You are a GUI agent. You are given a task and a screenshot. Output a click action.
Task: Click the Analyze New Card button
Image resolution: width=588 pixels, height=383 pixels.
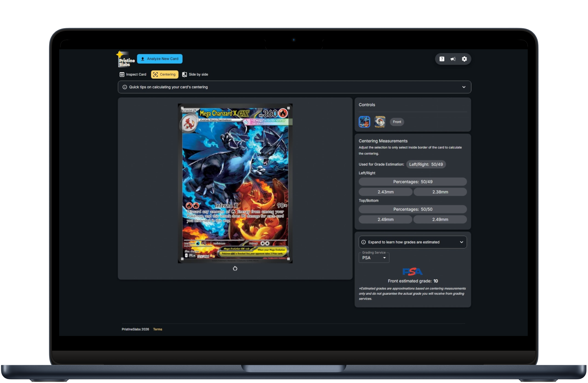[x=160, y=59]
